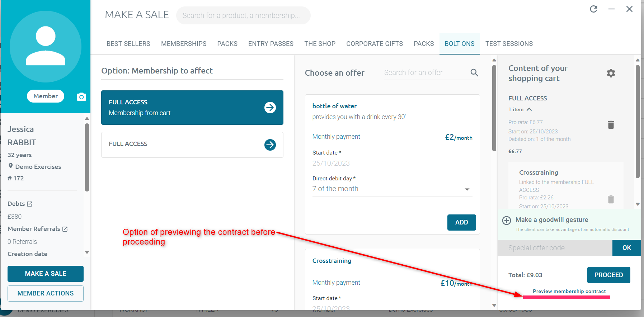The height and width of the screenshot is (317, 644).
Task: Open the Direct debit day dropdown
Action: 392,189
